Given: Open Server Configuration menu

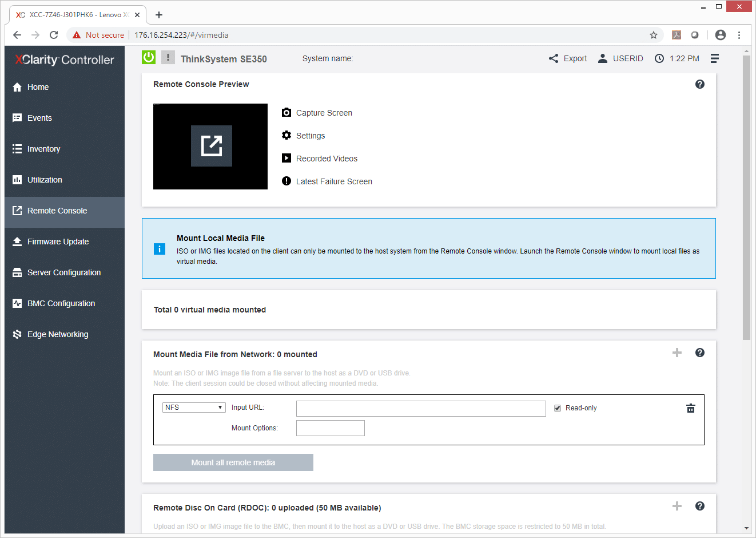Looking at the screenshot, I should [65, 272].
